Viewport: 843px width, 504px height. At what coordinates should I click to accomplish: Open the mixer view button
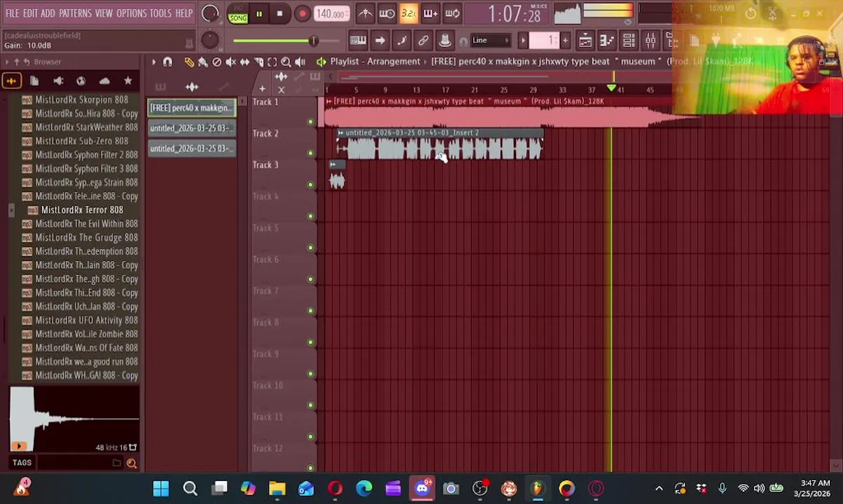(x=650, y=41)
